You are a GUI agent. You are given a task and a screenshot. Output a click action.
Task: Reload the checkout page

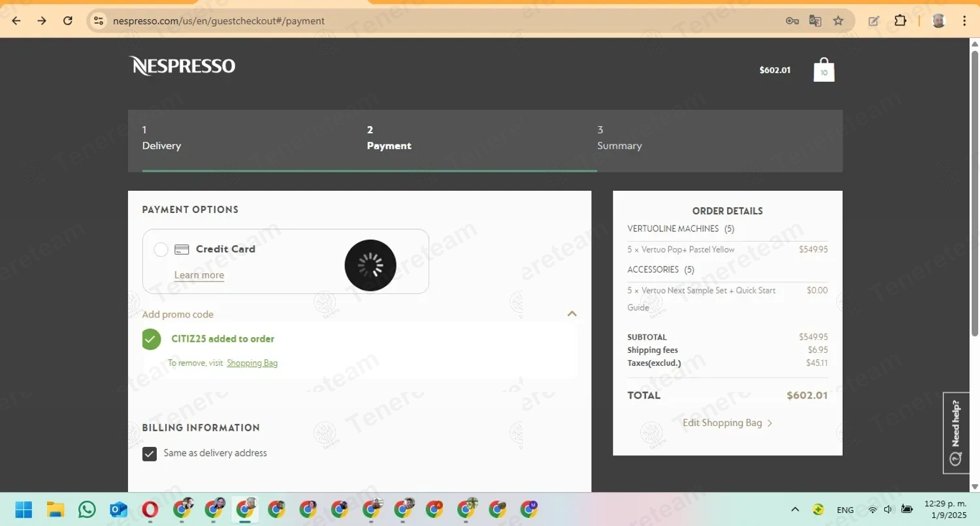tap(67, 20)
